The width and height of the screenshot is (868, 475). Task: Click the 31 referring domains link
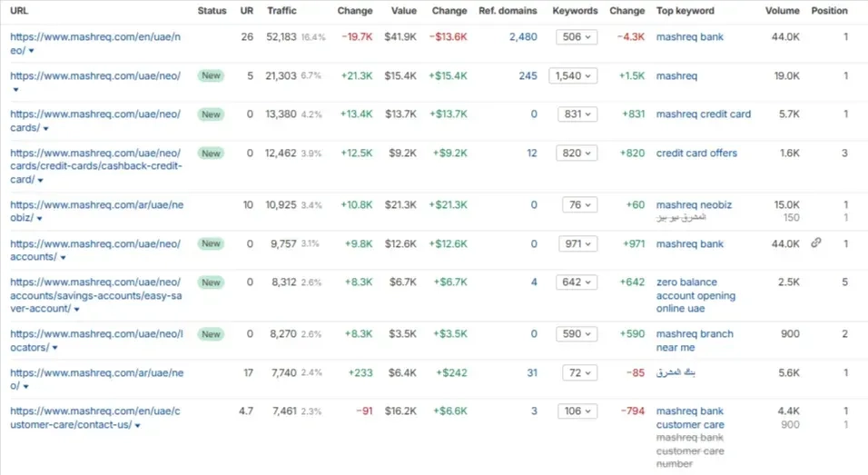pyautogui.click(x=532, y=372)
